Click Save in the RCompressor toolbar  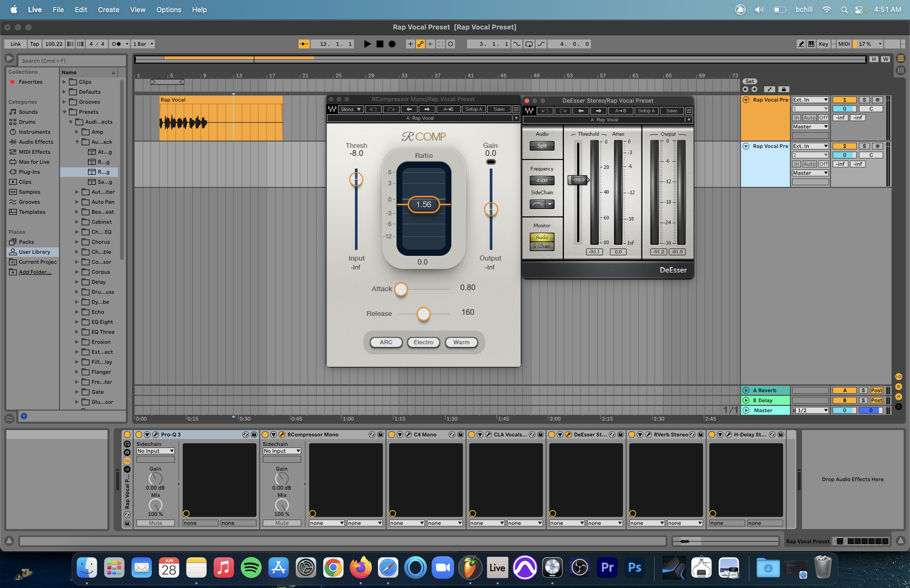[x=498, y=109]
